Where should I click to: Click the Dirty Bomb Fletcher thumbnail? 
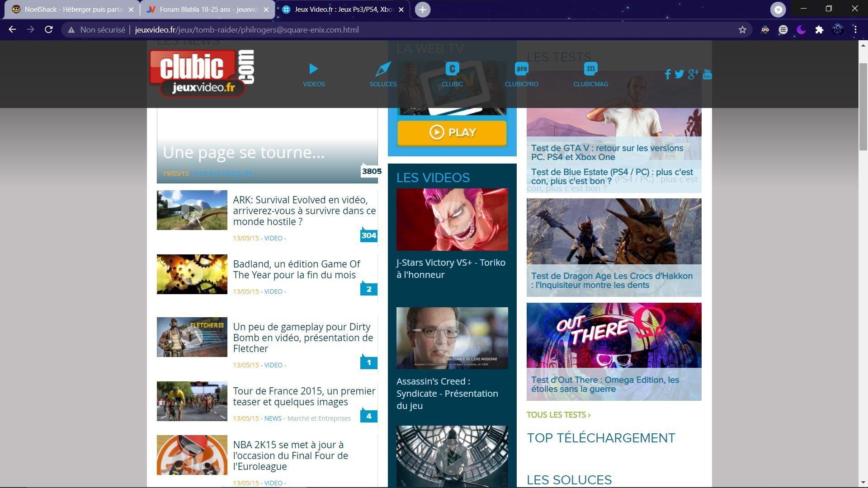point(192,337)
